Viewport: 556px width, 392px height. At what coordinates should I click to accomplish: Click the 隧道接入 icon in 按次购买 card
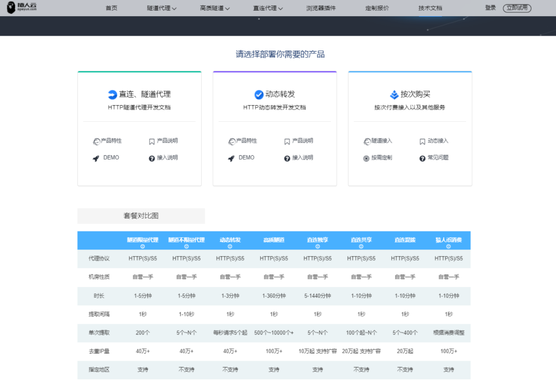pos(367,142)
